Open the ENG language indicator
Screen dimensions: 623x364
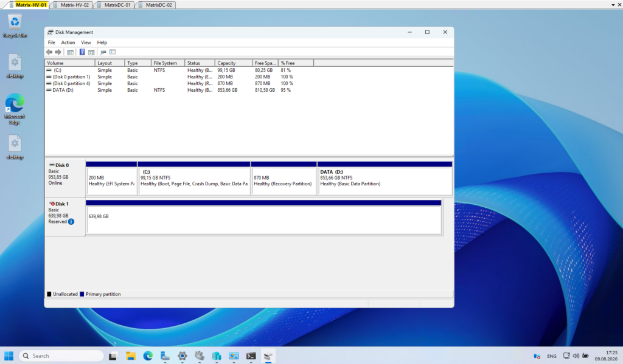[x=551, y=356]
